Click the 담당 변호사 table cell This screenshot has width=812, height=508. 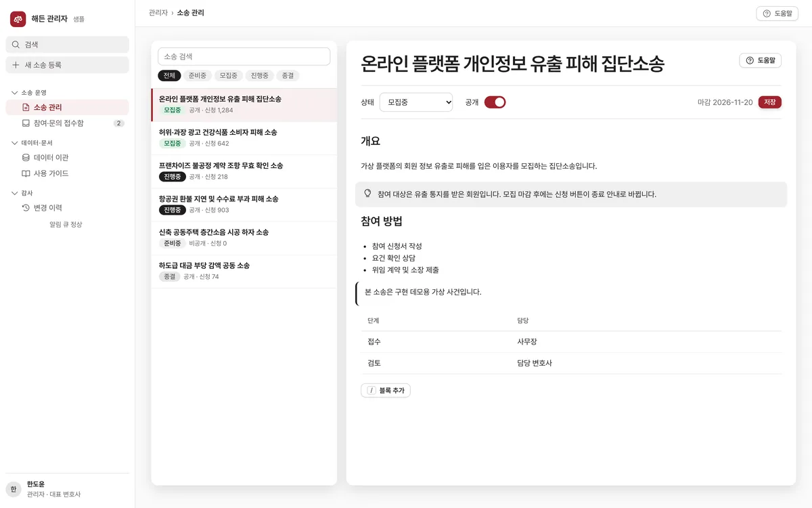(535, 363)
